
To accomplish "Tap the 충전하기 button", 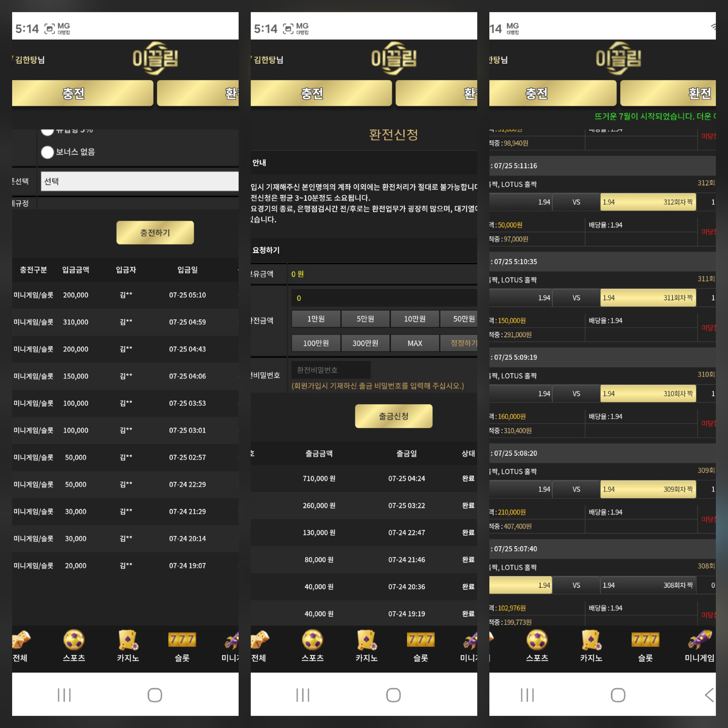I will [x=155, y=233].
